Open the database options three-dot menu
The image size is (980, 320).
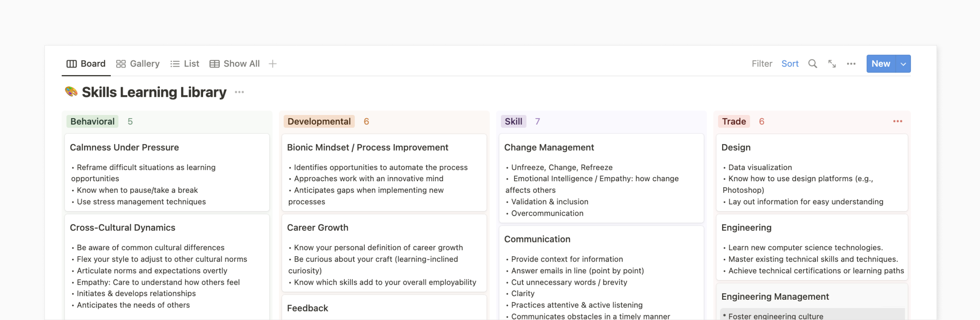click(851, 64)
